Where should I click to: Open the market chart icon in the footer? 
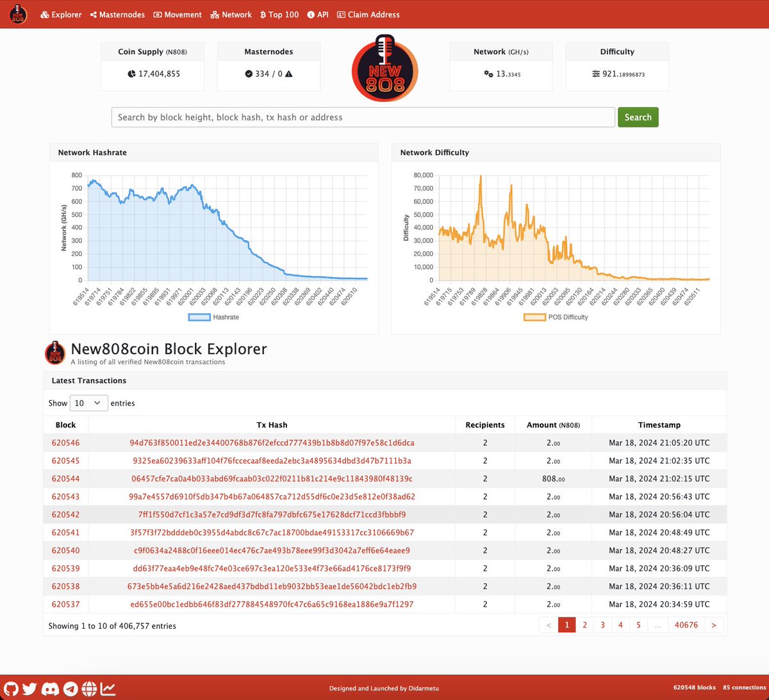108,688
